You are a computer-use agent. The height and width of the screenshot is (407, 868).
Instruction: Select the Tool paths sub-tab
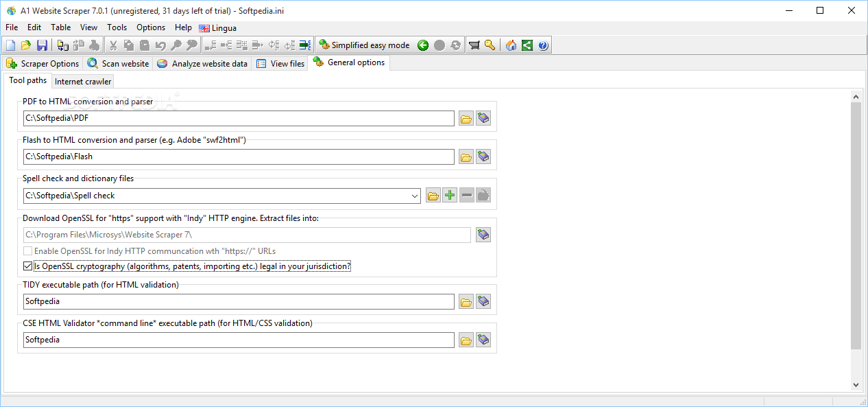(x=28, y=80)
